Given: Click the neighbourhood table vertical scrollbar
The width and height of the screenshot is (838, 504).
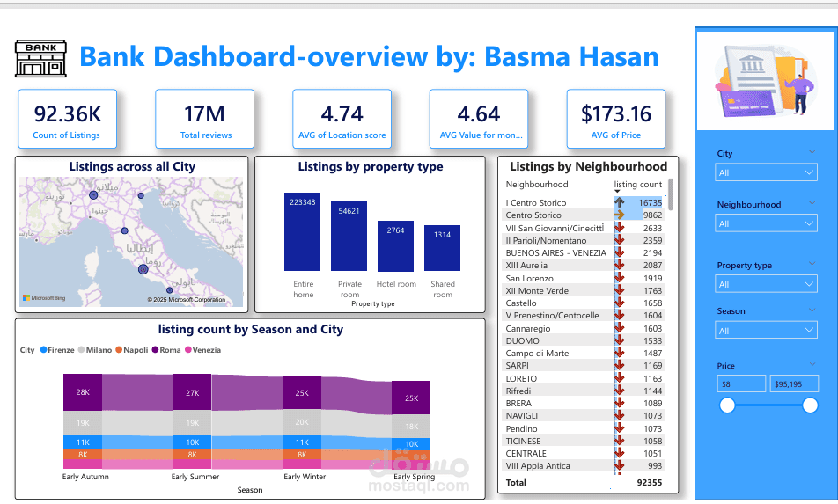Looking at the screenshot, I should coord(670,194).
